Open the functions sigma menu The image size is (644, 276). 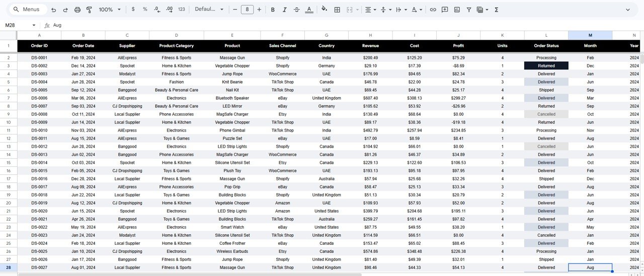point(497,10)
